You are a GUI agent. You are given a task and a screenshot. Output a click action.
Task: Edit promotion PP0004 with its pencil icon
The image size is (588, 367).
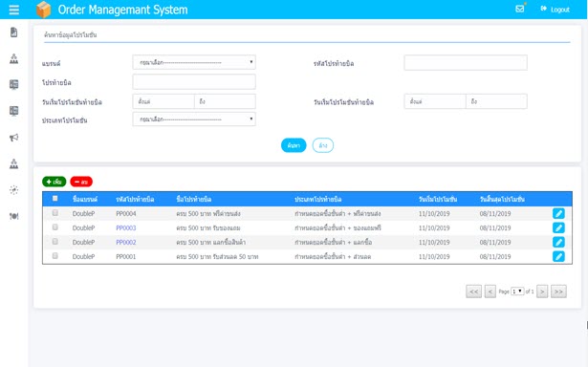tap(558, 213)
